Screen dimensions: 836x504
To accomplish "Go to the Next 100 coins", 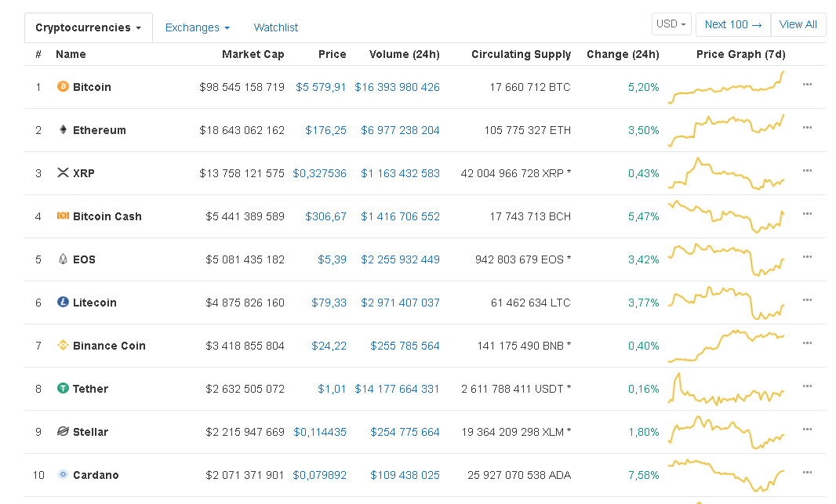I will [733, 24].
